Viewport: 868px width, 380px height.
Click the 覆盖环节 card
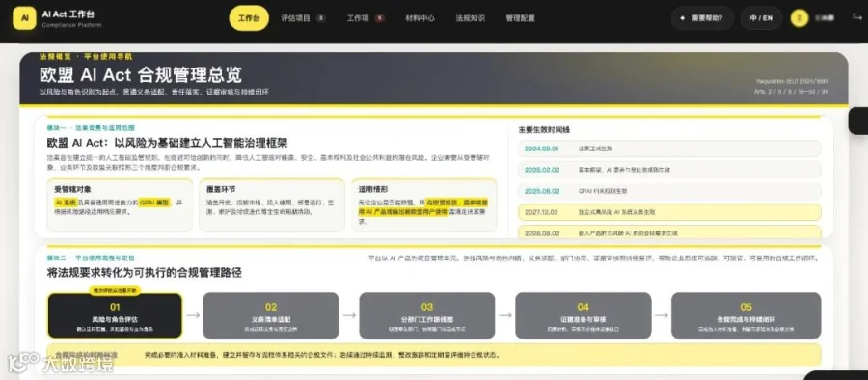click(x=272, y=205)
